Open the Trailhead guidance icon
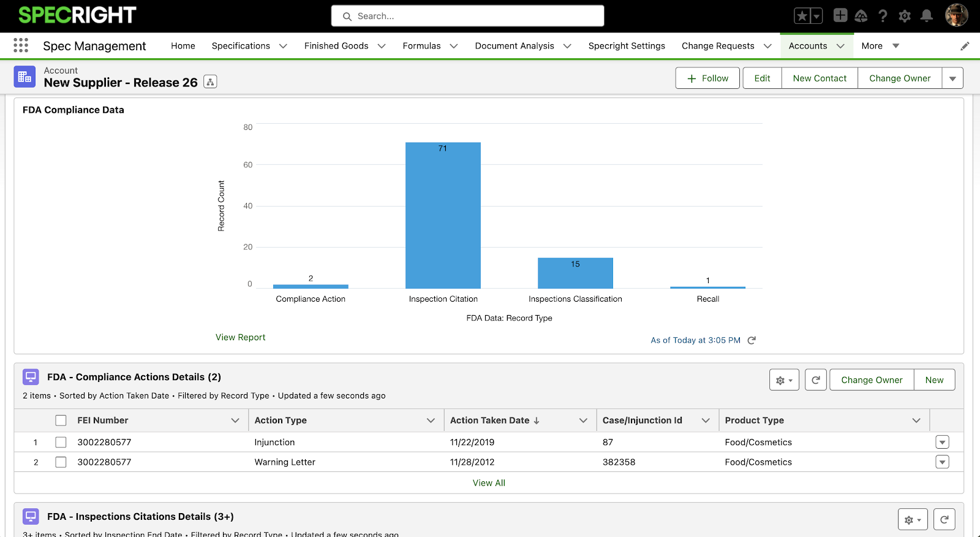 click(861, 16)
